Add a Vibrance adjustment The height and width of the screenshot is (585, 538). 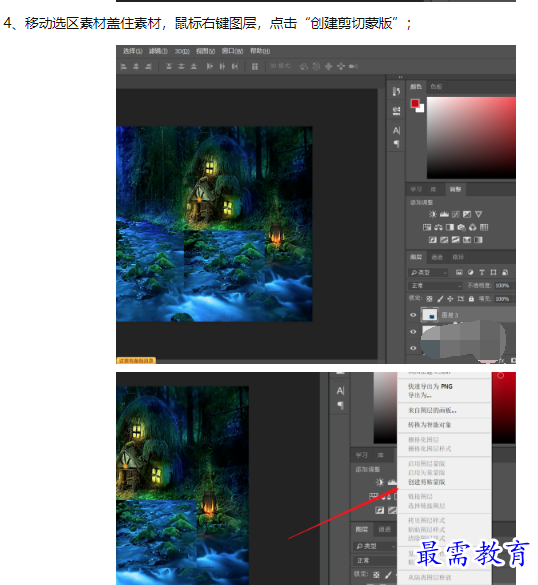click(478, 214)
